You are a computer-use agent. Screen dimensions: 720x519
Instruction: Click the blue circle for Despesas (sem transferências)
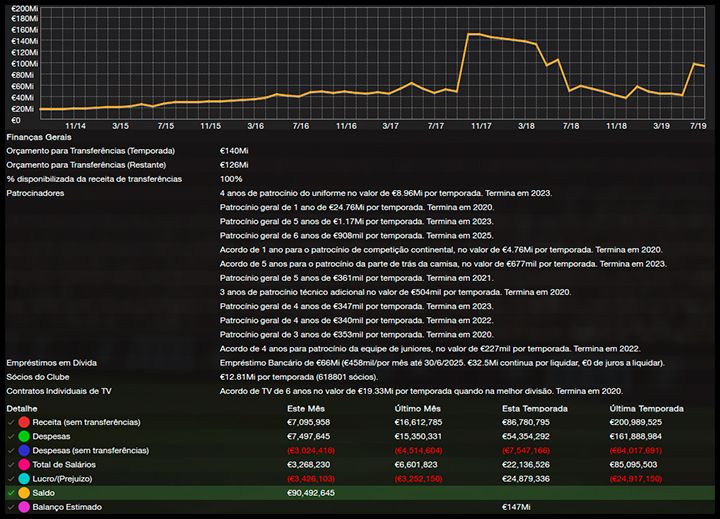pos(24,451)
